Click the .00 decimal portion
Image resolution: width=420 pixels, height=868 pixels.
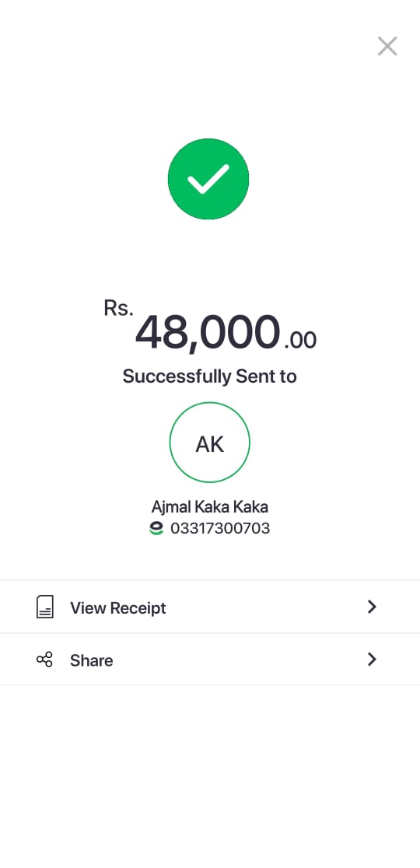300,341
